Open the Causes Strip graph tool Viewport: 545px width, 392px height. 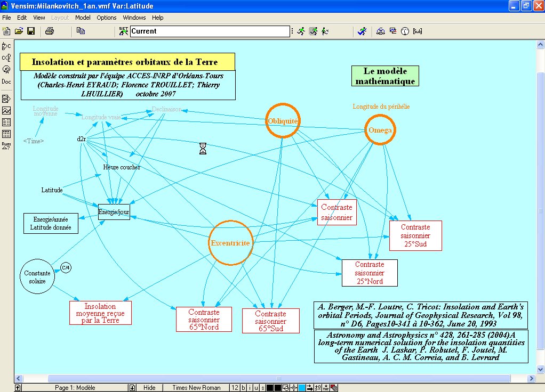tap(6, 99)
